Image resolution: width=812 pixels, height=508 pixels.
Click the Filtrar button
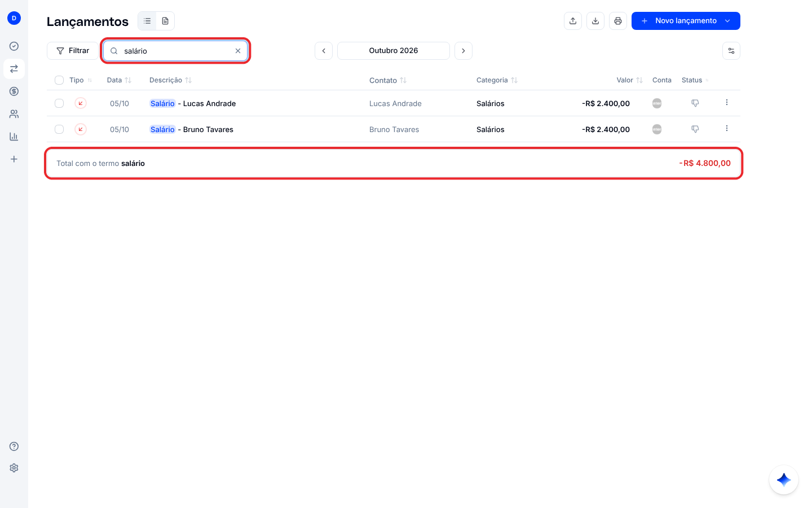73,51
